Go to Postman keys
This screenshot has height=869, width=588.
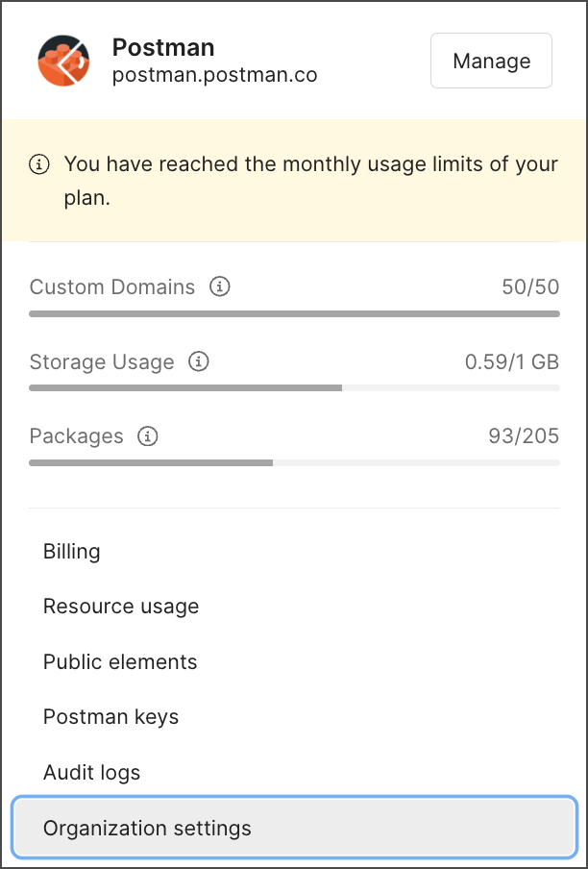pyautogui.click(x=110, y=717)
